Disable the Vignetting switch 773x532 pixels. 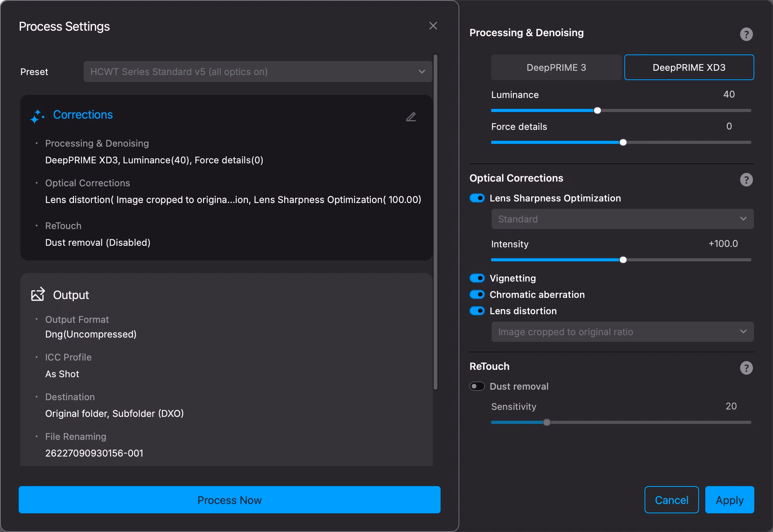point(477,278)
